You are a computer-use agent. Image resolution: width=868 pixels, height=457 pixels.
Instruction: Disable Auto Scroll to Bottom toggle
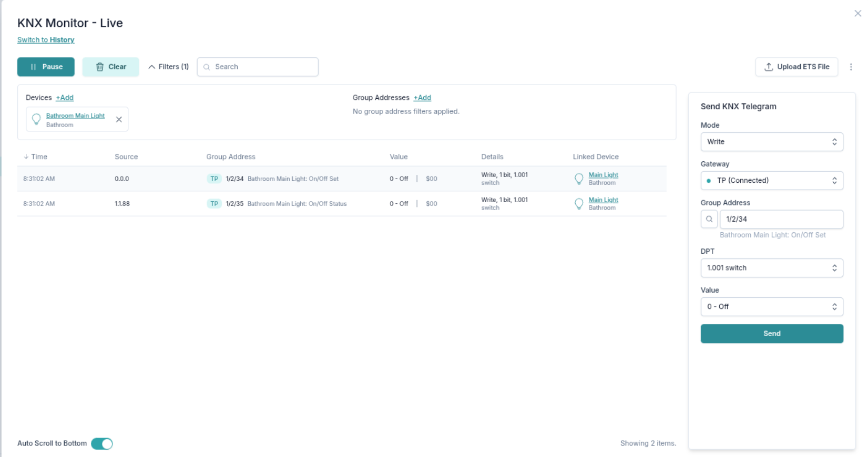[102, 444]
